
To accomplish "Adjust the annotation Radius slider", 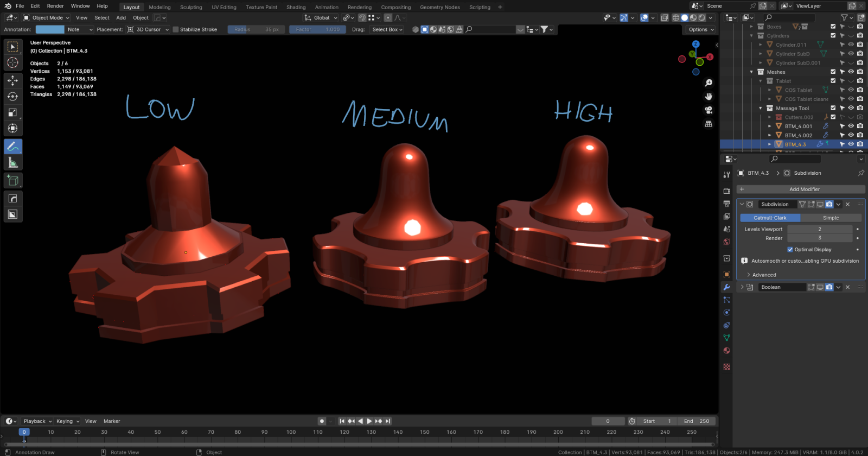I will (x=257, y=29).
